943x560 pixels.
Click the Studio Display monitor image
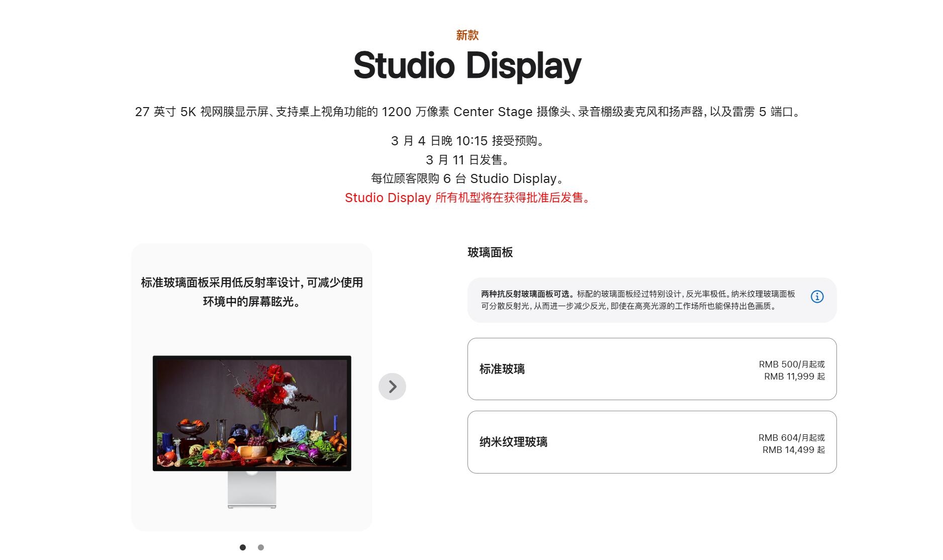point(252,413)
